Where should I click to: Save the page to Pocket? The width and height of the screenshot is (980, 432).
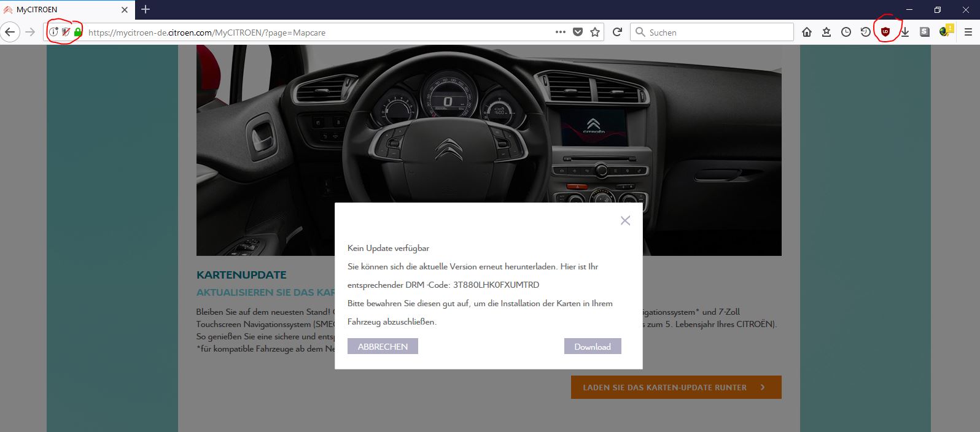[x=578, y=32]
